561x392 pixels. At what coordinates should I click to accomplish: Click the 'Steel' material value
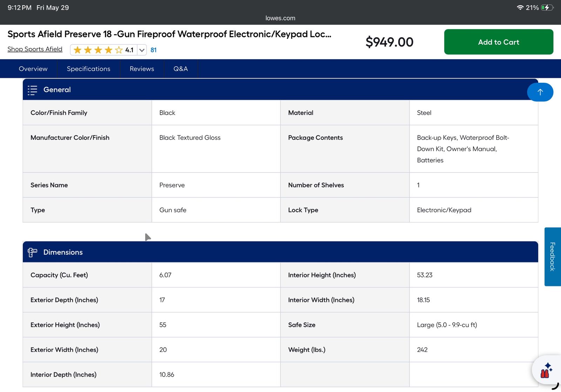(x=424, y=113)
